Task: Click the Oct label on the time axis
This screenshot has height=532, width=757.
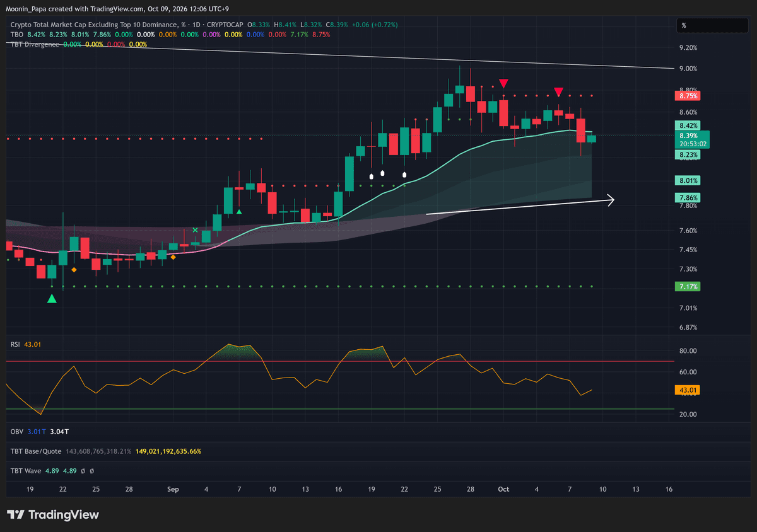Action: point(503,489)
